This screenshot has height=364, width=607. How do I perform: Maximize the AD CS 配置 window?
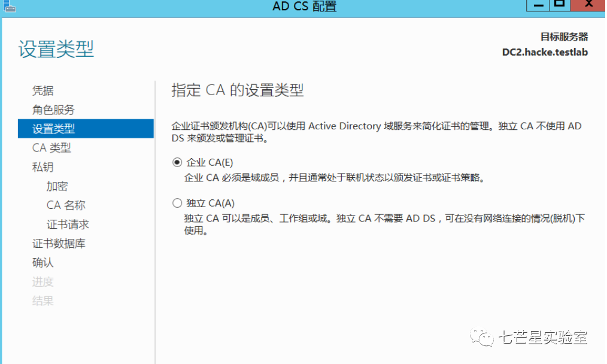pyautogui.click(x=559, y=5)
